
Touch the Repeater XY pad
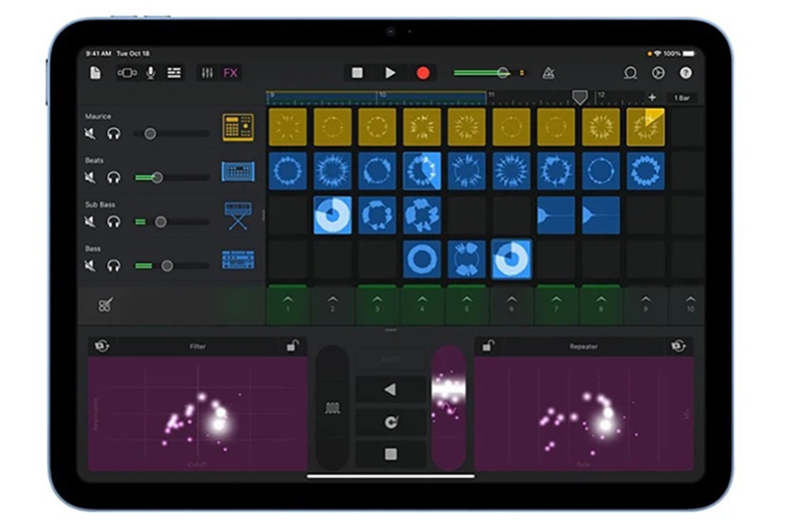(x=583, y=413)
